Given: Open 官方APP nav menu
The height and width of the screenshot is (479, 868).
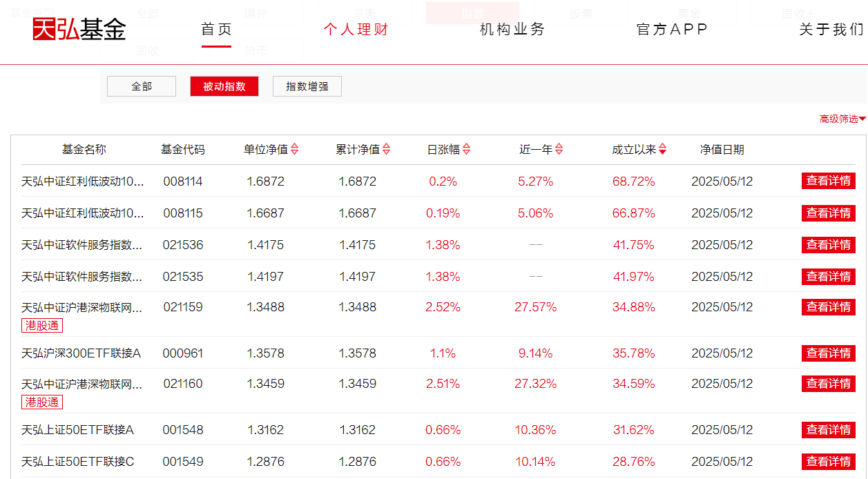Looking at the screenshot, I should (x=672, y=30).
